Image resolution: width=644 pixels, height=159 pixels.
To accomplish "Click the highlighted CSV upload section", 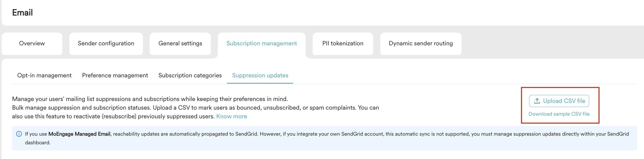I will coord(560,106).
